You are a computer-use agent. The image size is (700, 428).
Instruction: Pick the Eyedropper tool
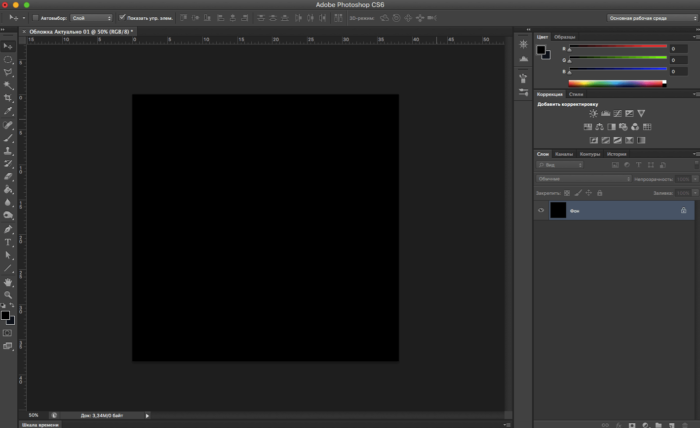[x=8, y=112]
